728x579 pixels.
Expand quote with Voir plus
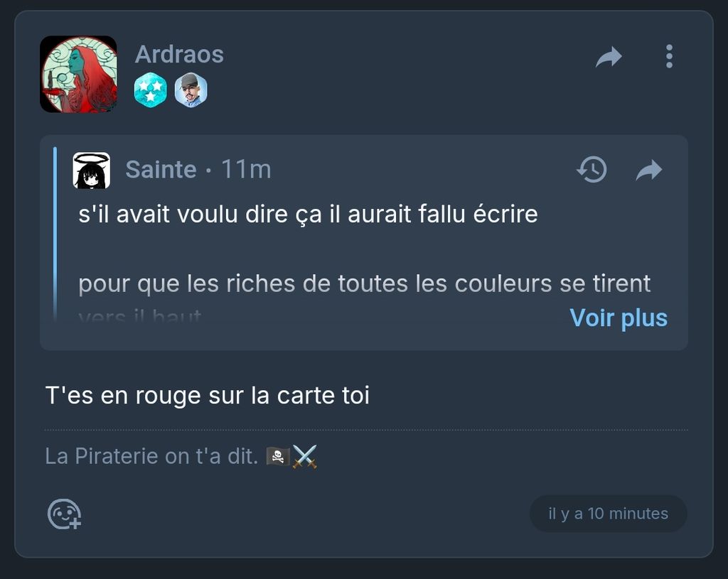coord(619,318)
